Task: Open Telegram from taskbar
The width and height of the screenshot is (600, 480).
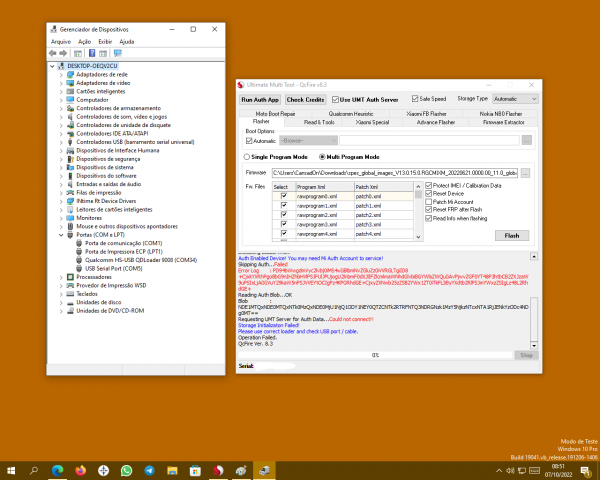Action: click(149, 470)
